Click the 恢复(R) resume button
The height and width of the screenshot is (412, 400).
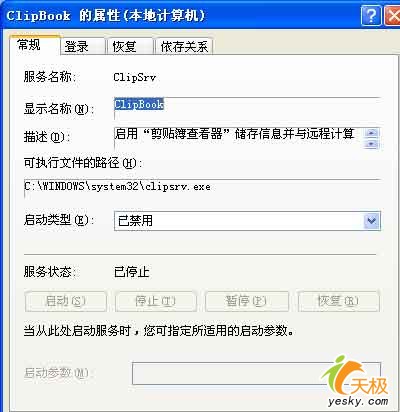(x=338, y=301)
